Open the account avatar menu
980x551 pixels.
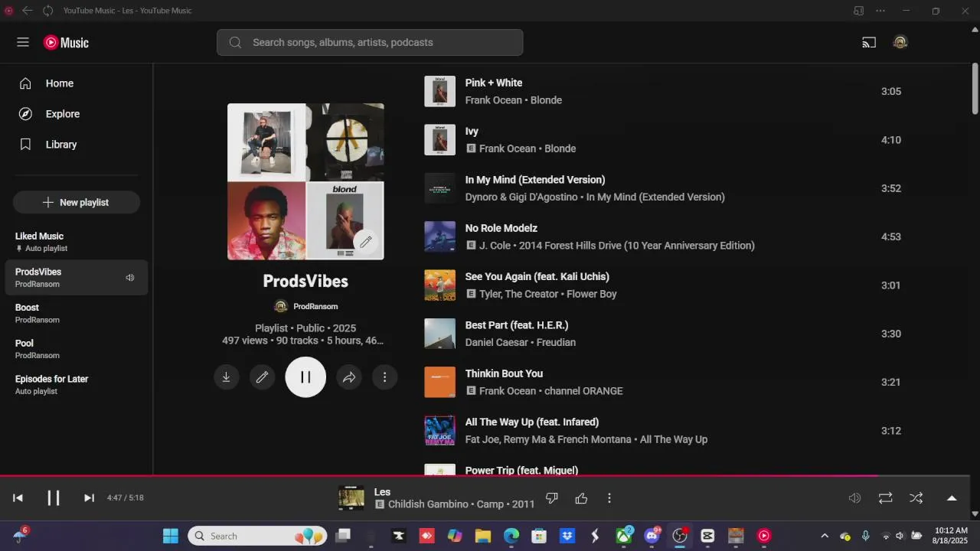(x=900, y=43)
